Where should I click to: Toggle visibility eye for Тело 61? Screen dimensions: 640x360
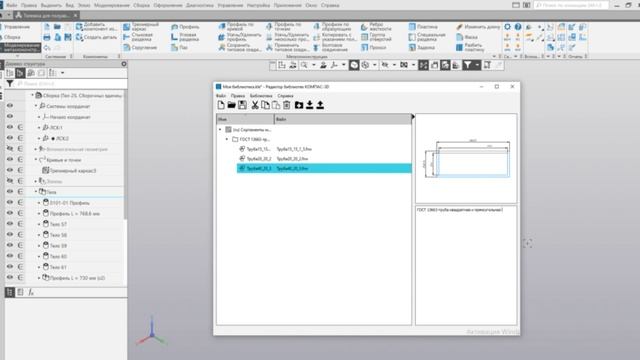coord(10,267)
